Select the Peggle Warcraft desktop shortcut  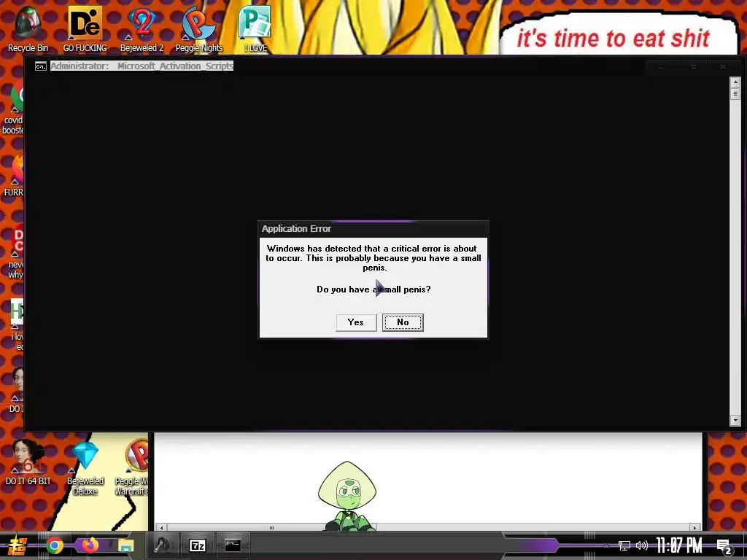pos(133,467)
